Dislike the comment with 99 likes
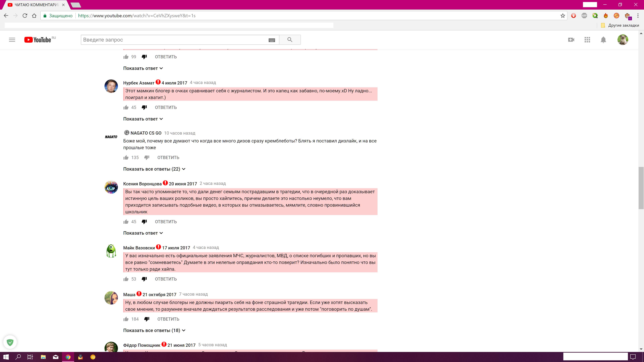Screen dimensions: 644x362 point(144,57)
